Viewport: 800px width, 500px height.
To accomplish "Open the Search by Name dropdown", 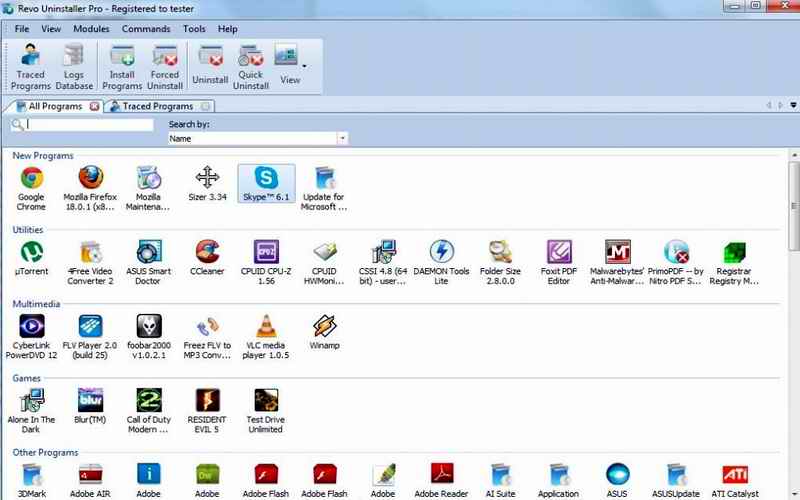I will [x=342, y=139].
